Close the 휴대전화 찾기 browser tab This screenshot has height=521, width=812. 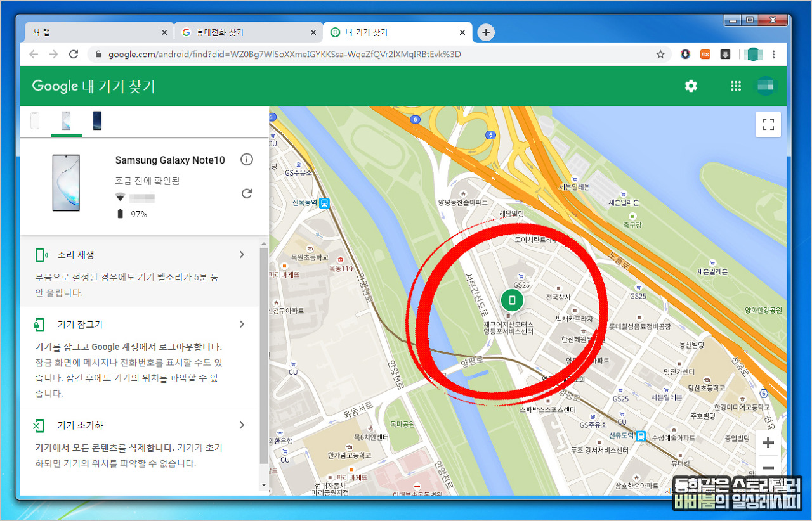[x=313, y=32]
